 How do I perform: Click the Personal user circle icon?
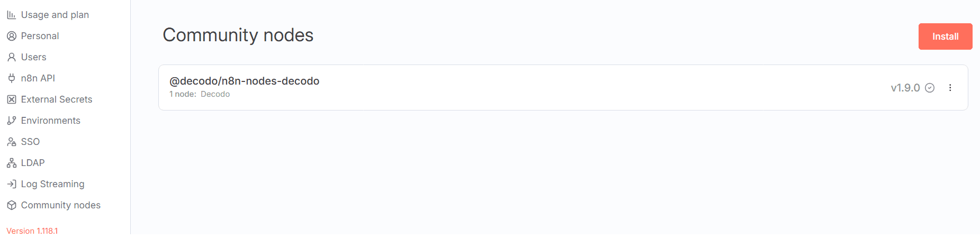(11, 36)
